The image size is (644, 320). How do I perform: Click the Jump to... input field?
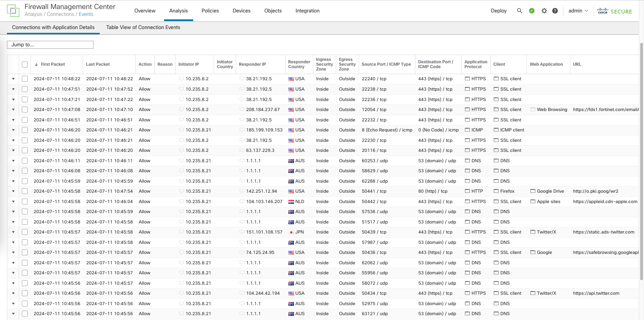tap(50, 45)
